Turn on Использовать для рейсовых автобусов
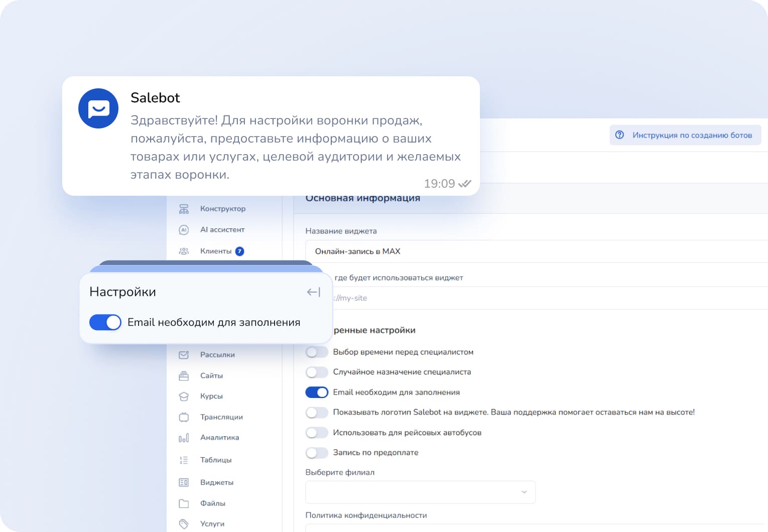This screenshot has width=768, height=532. pos(317,433)
